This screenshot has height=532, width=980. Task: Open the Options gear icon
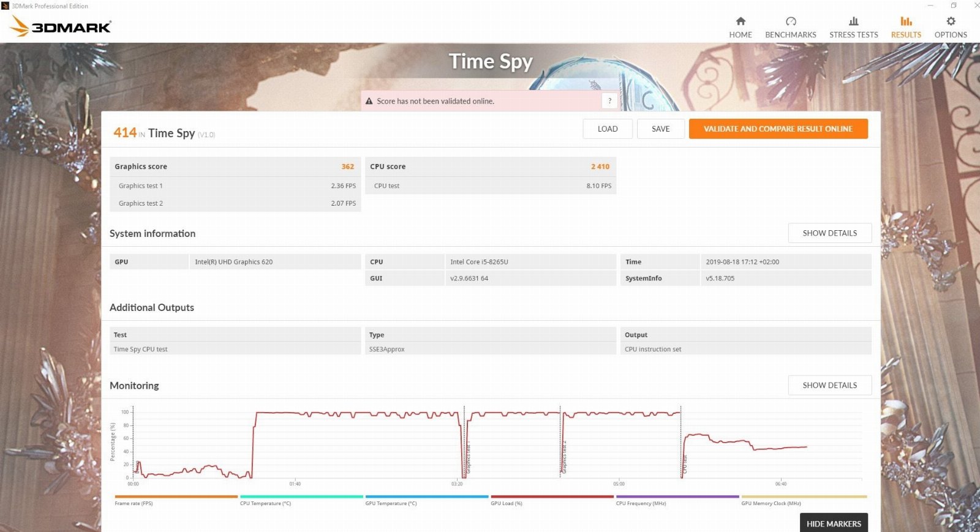pyautogui.click(x=951, y=21)
